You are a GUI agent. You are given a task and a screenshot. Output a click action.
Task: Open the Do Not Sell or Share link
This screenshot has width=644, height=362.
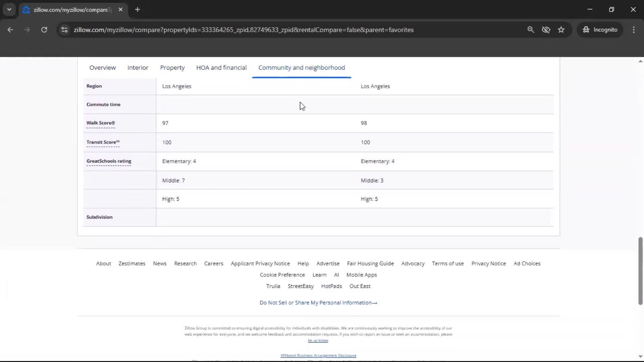[318, 302]
